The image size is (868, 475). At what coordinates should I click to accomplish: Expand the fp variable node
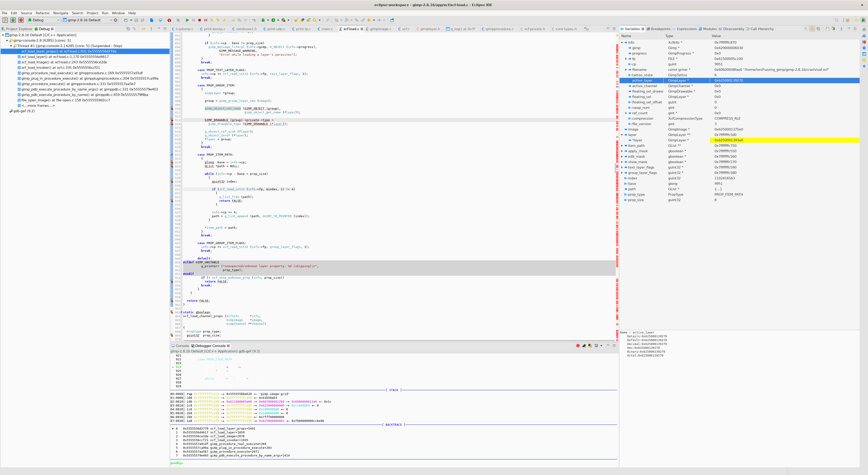coord(626,59)
